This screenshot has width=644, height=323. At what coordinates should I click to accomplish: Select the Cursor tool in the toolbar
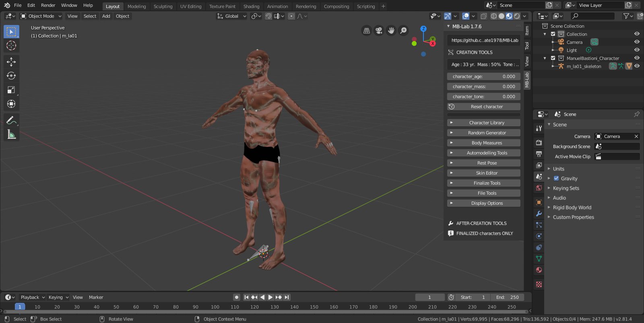point(11,45)
